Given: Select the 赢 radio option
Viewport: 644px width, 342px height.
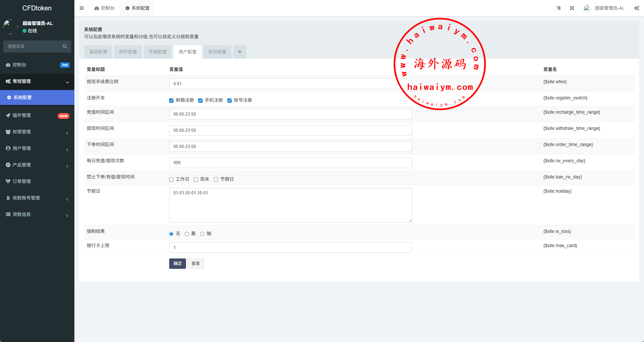Looking at the screenshot, I should 187,234.
